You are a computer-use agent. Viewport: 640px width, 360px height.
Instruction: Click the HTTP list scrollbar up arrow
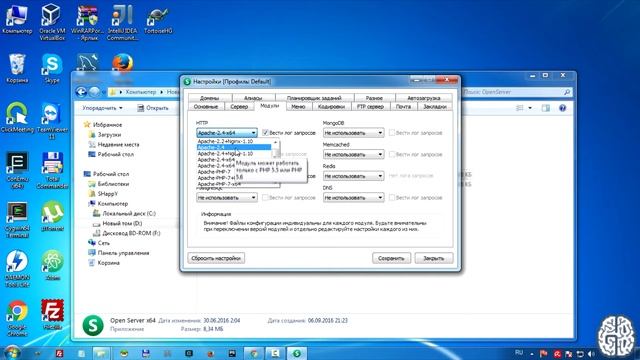pos(276,142)
